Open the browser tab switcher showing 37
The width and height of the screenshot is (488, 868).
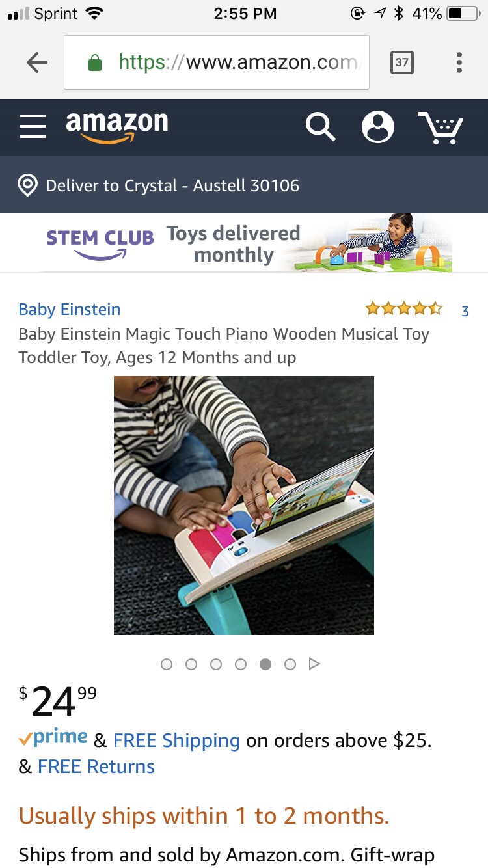pyautogui.click(x=401, y=62)
